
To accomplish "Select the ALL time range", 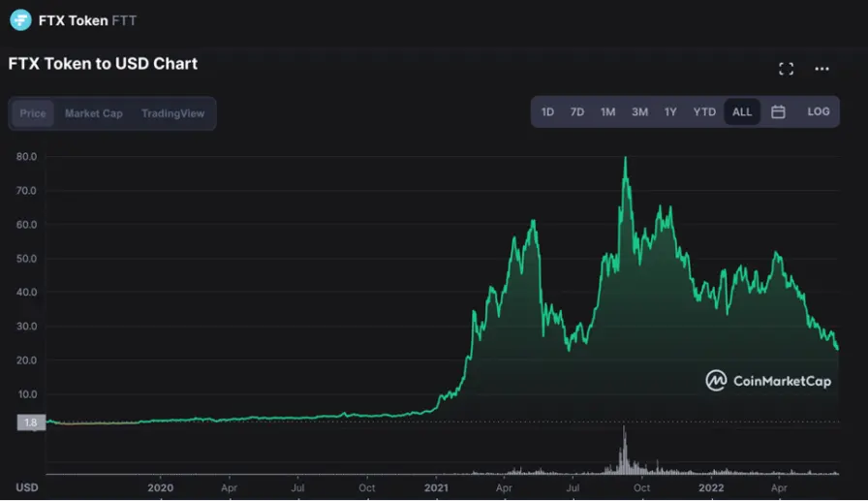I will pos(742,111).
